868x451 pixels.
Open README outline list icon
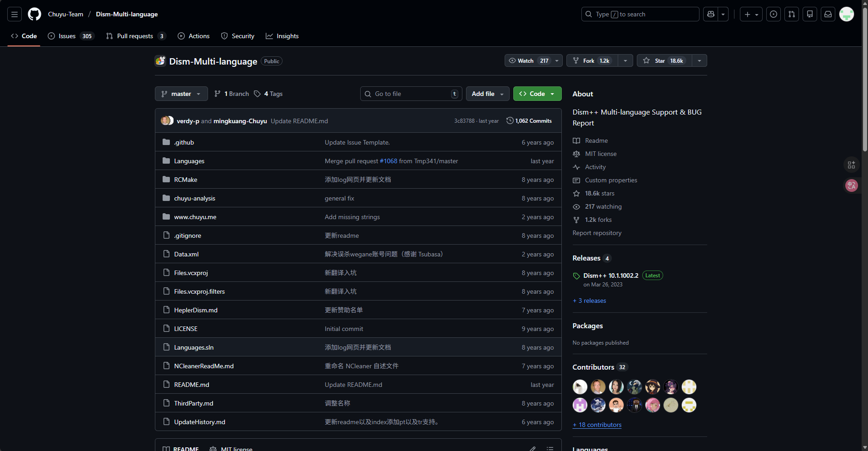click(x=550, y=449)
